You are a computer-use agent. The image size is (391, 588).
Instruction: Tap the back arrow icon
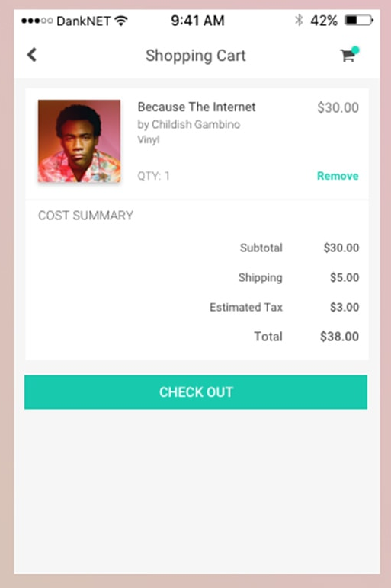[32, 55]
